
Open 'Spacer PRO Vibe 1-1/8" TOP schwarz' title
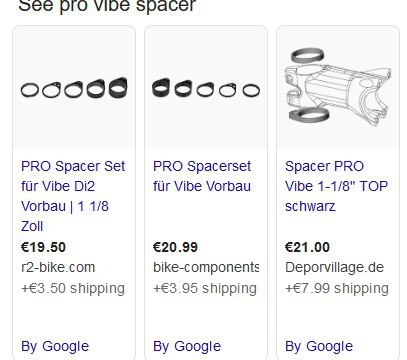pyautogui.click(x=336, y=186)
